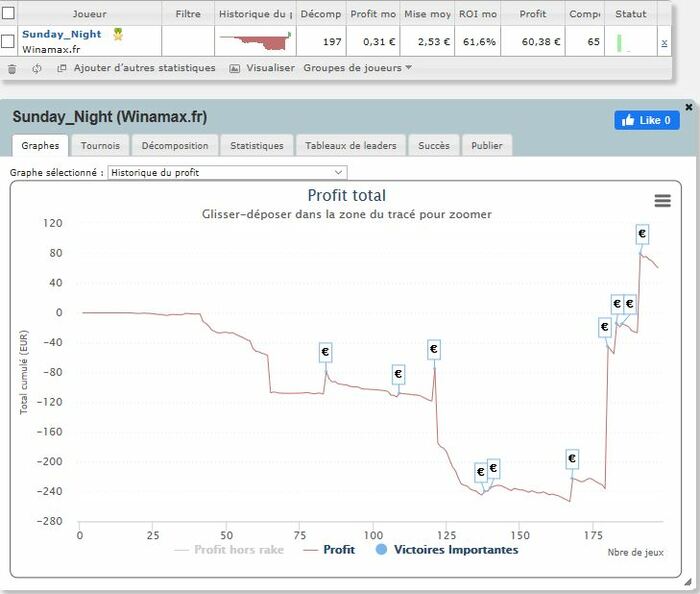
Task: Click the 2,53 € average stake cell
Action: [427, 42]
